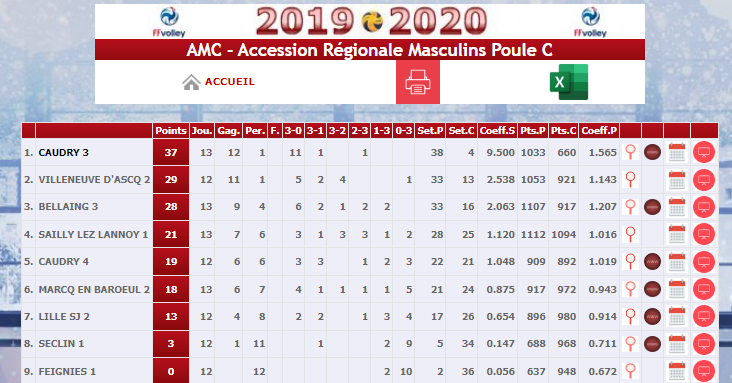The image size is (732, 383).
Task: Select the Points column header
Action: pos(171,131)
